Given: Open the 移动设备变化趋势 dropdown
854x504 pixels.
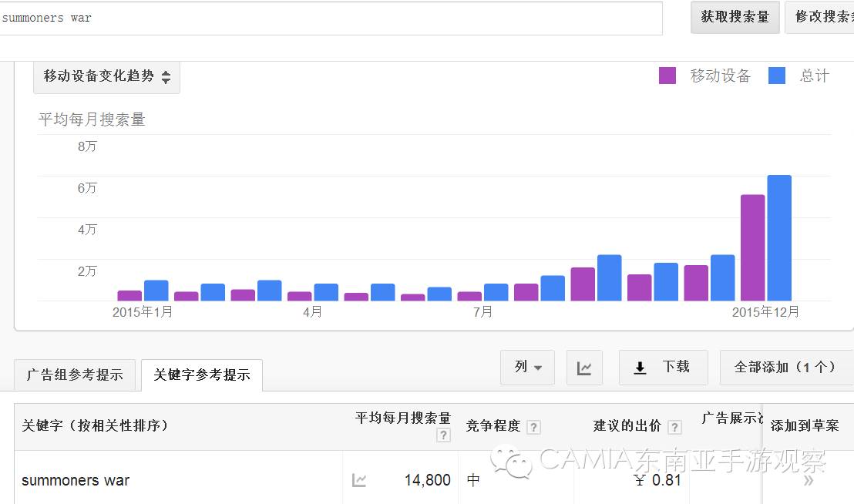Looking at the screenshot, I should 106,77.
